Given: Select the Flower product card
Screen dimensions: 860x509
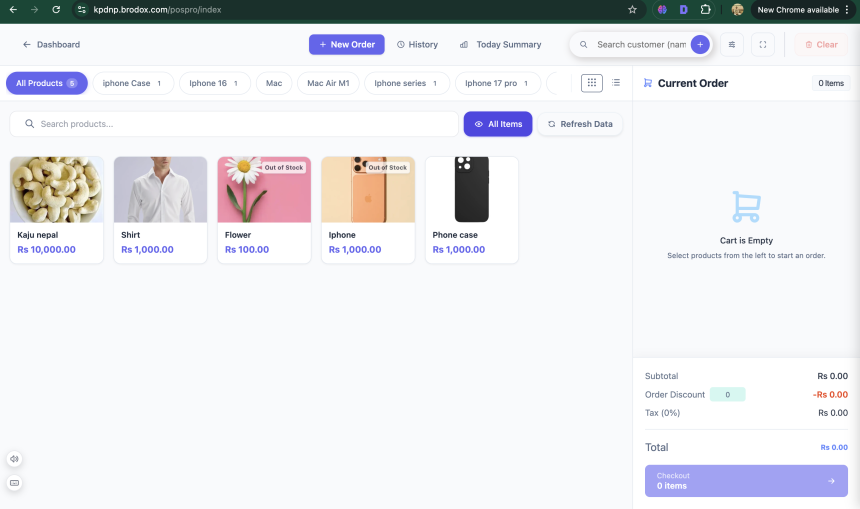Looking at the screenshot, I should click(264, 210).
